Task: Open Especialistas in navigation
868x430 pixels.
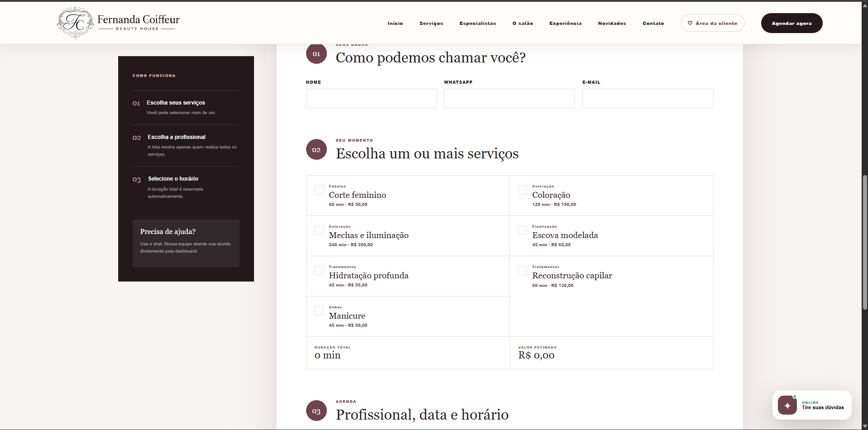Action: [478, 23]
